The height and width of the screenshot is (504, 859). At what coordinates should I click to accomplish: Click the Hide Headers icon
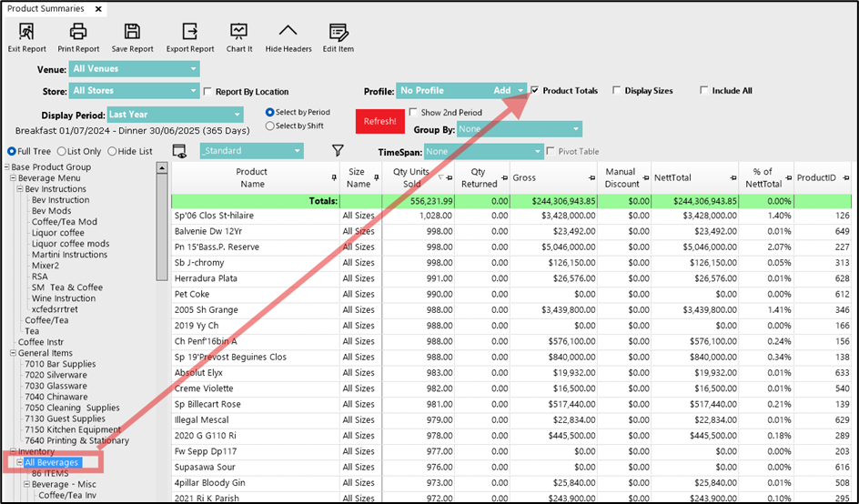click(288, 33)
